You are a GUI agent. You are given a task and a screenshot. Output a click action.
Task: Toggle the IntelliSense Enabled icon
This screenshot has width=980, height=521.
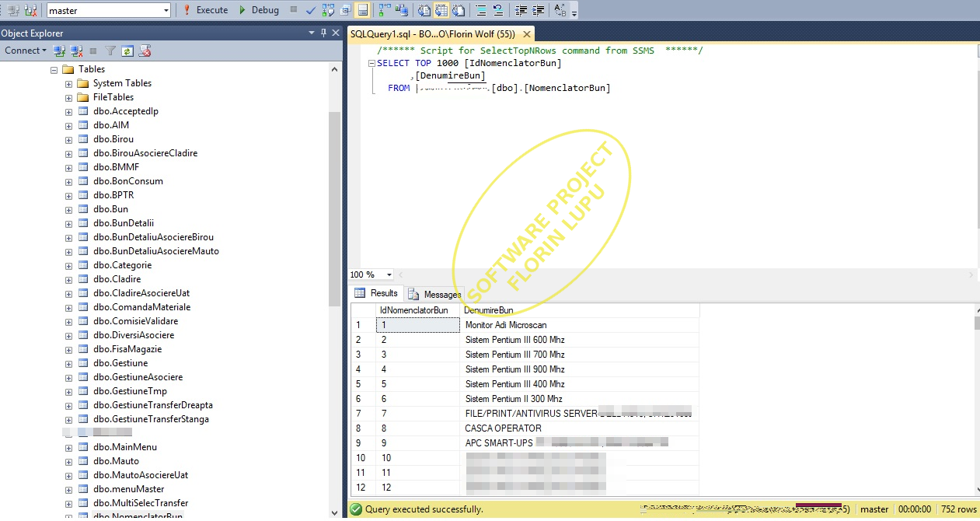point(362,10)
